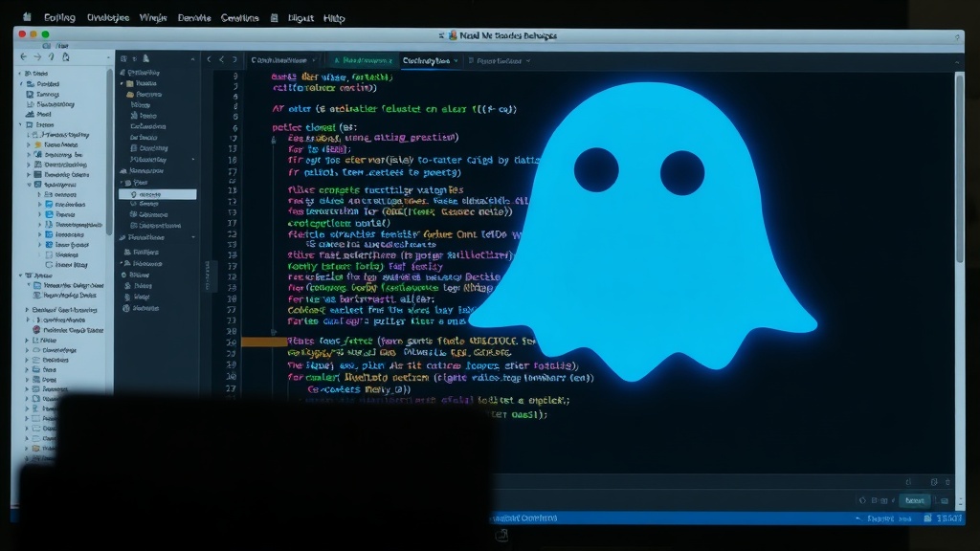Click line number 28 in the editor gutter

(232, 331)
